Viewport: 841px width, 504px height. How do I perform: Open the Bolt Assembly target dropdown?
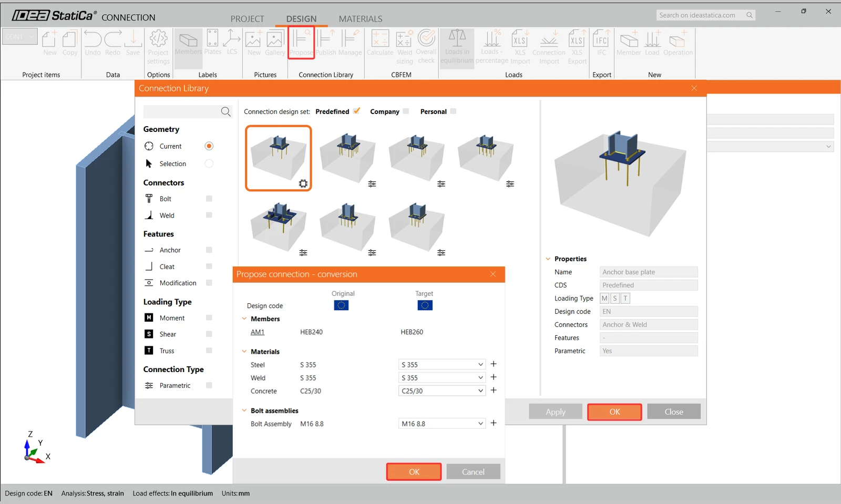point(442,423)
